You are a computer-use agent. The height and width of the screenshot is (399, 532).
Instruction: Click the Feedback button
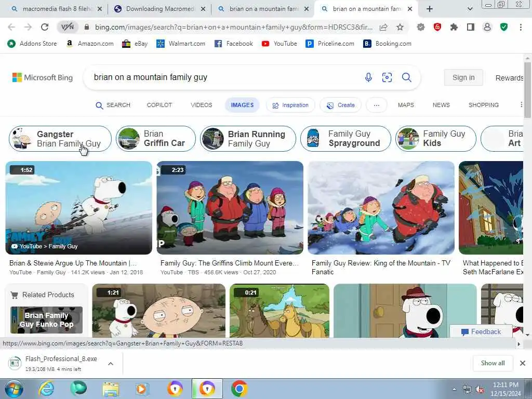(481, 332)
